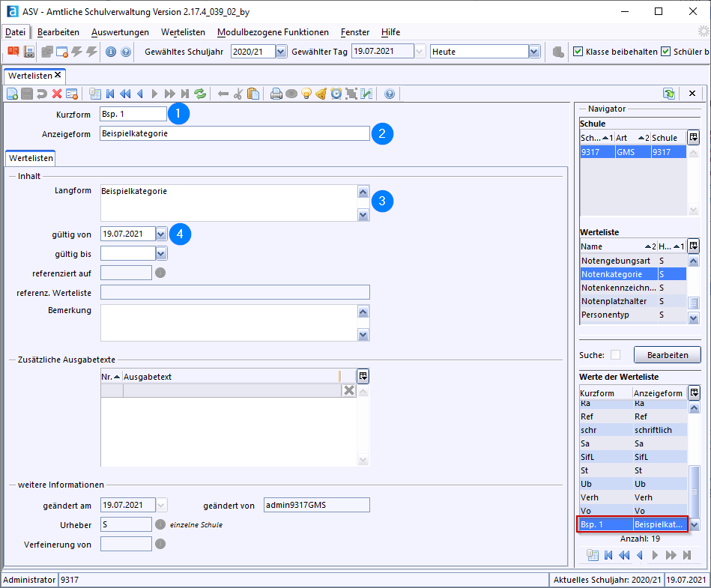Click into the Bemerkung text area
Viewport: 711px width, 588px height.
[229, 323]
